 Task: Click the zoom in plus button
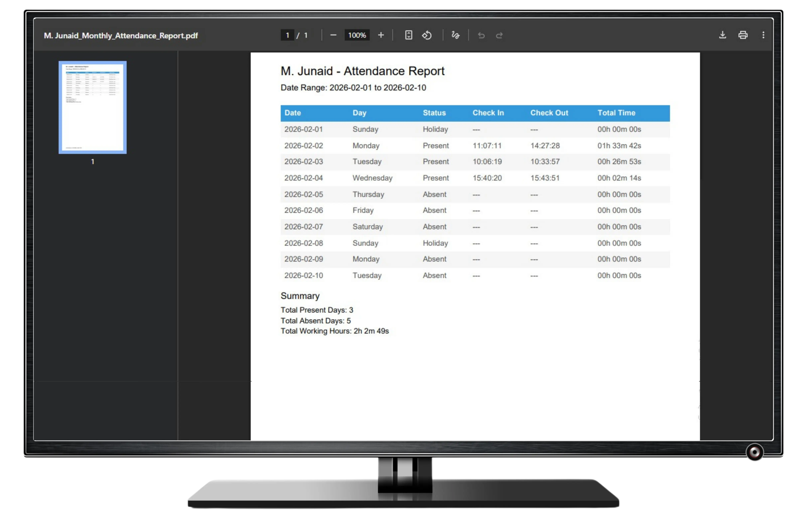381,35
